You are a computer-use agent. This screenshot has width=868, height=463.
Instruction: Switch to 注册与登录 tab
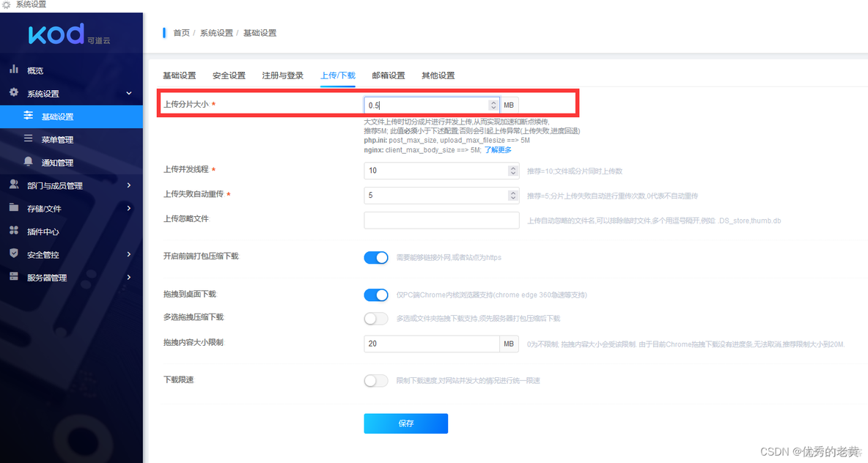tap(282, 75)
